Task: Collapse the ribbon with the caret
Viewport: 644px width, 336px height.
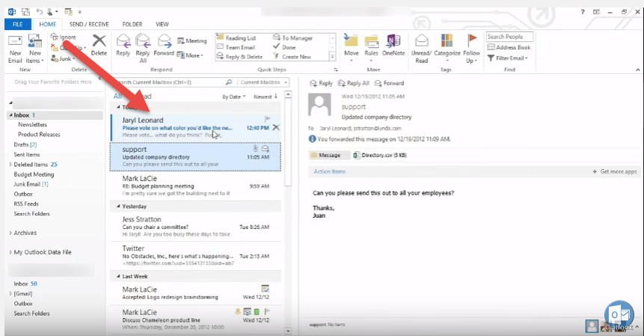Action: pos(638,70)
